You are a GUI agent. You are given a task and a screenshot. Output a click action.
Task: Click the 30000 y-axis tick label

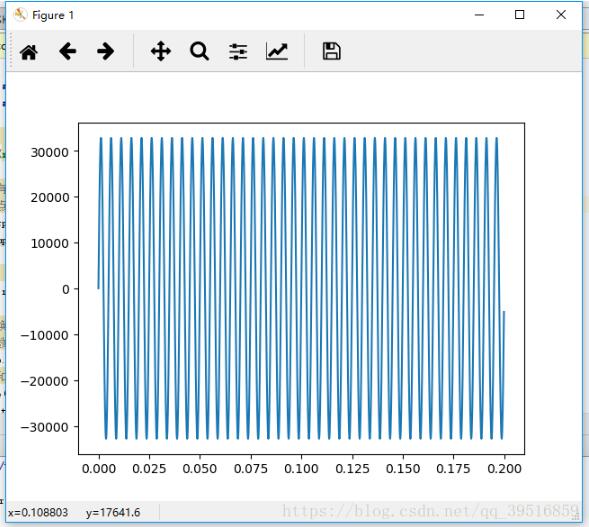[50, 153]
